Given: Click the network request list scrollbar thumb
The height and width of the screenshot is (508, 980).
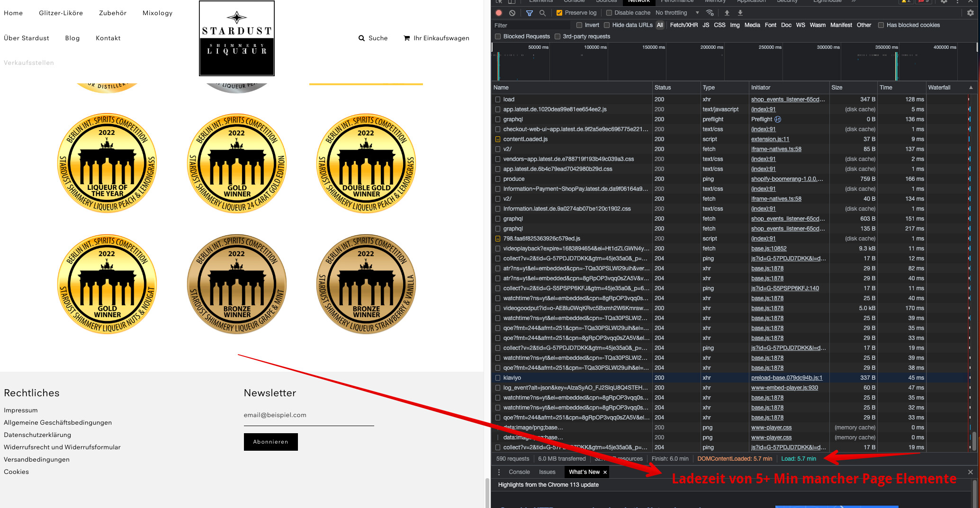Looking at the screenshot, I should pyautogui.click(x=974, y=441).
